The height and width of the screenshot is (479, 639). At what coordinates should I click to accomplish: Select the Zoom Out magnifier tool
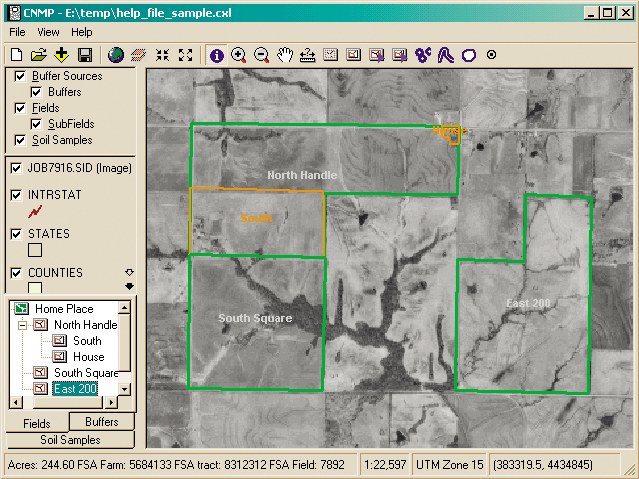click(262, 55)
